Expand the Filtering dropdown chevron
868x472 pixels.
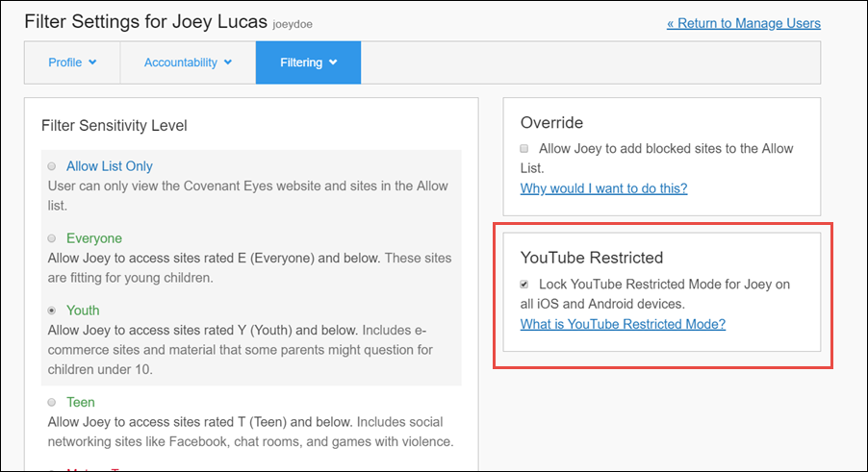coord(333,62)
